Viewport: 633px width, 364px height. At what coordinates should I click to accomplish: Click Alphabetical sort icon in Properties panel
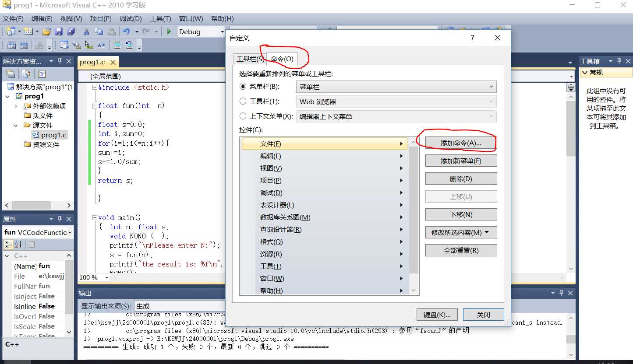19,245
